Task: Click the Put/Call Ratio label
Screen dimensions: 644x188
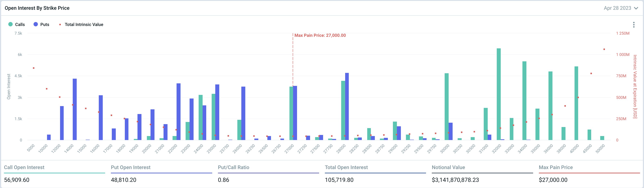Action: click(234, 167)
